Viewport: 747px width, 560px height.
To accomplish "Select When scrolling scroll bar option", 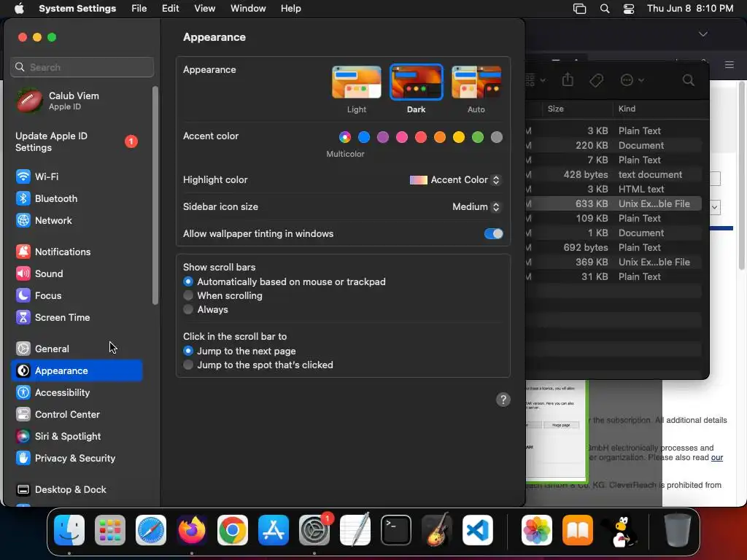I will 223,296.
